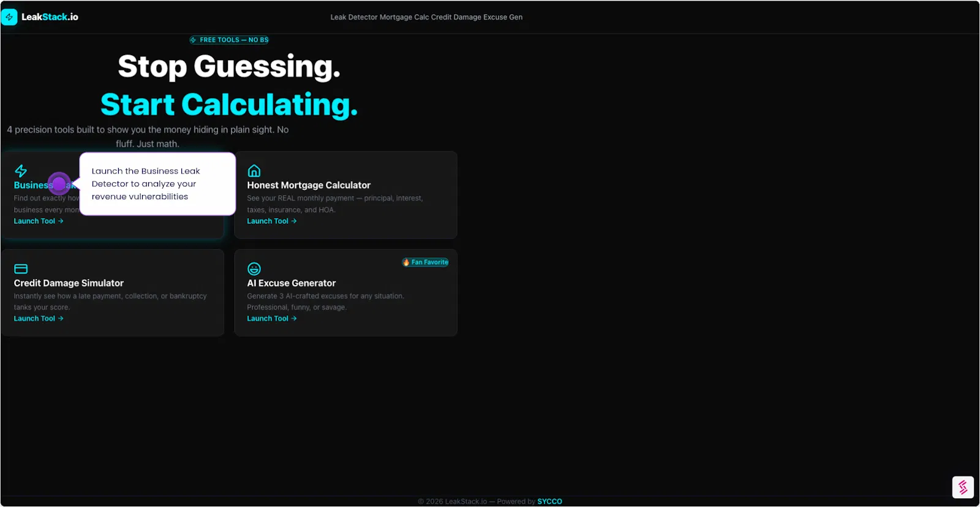980x507 pixels.
Task: Click the excuse card description starting 'Generate 3 AI-crafted excuses'
Action: click(x=325, y=302)
